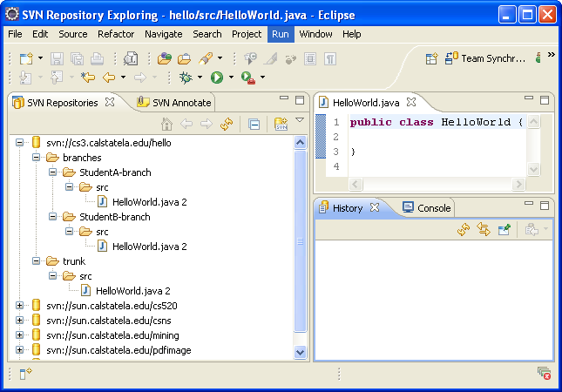Refresh the SVN Repositories view
Image resolution: width=562 pixels, height=392 pixels.
click(x=227, y=124)
